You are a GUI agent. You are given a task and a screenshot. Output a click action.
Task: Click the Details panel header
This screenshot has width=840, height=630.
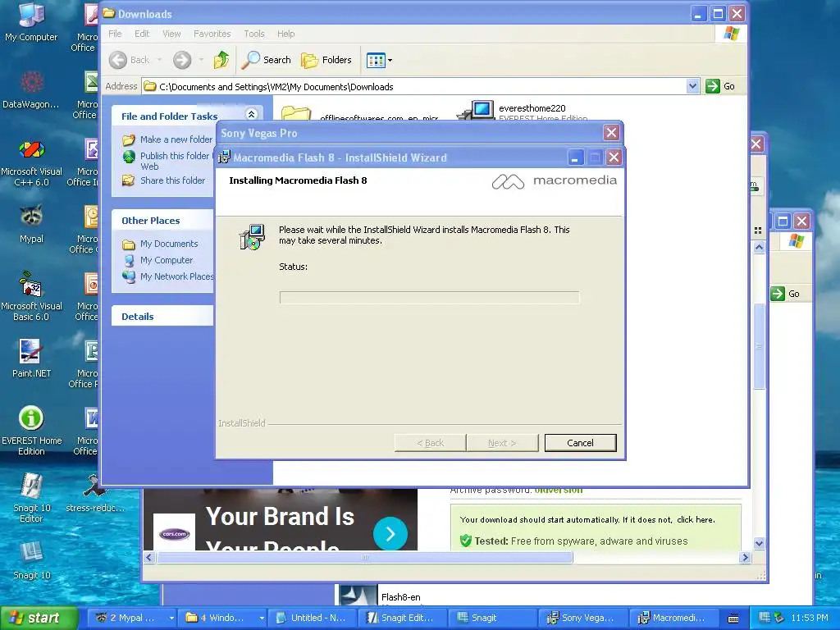[x=162, y=316]
